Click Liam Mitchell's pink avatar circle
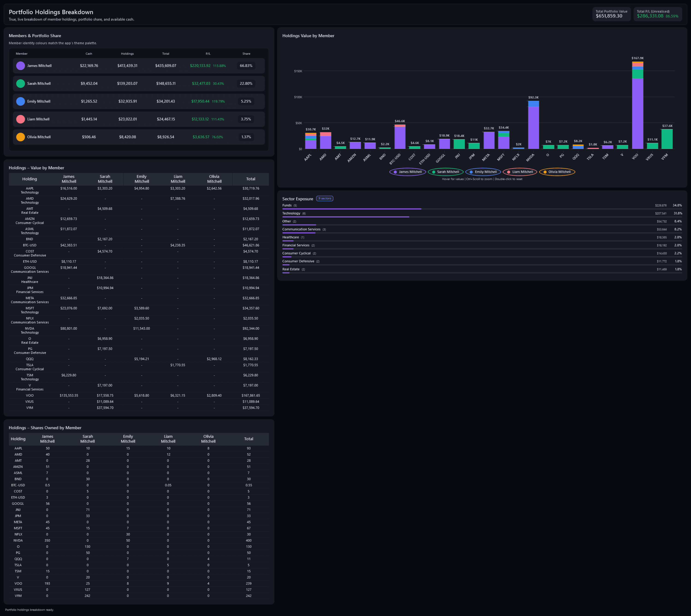691x616 pixels. 21,119
